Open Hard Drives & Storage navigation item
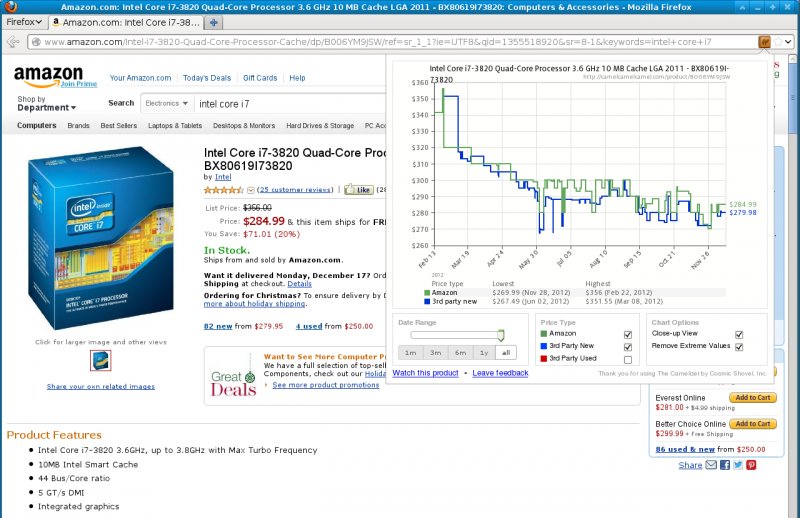 point(320,126)
